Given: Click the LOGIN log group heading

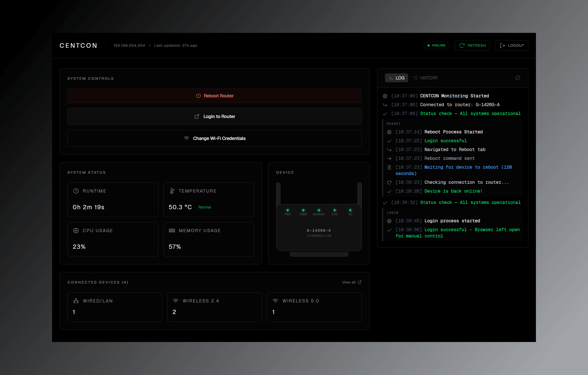Looking at the screenshot, I should pyautogui.click(x=392, y=213).
